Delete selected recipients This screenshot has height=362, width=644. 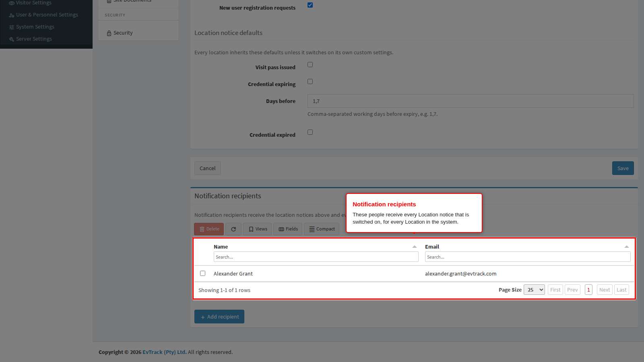pyautogui.click(x=209, y=229)
